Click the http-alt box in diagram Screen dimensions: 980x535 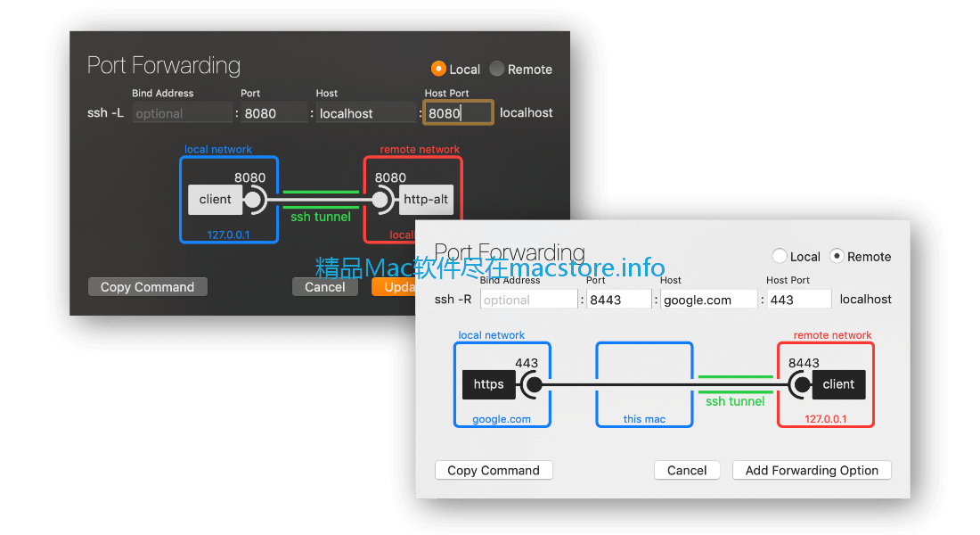(426, 200)
